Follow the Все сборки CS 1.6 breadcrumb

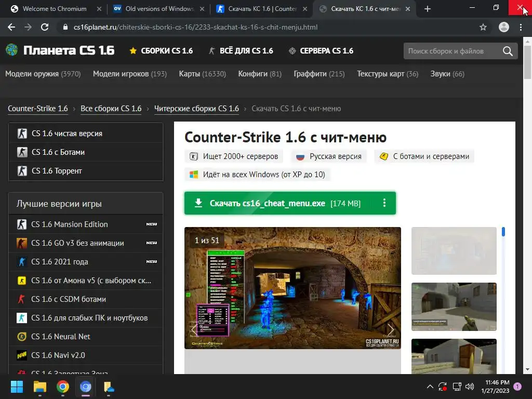(x=111, y=109)
